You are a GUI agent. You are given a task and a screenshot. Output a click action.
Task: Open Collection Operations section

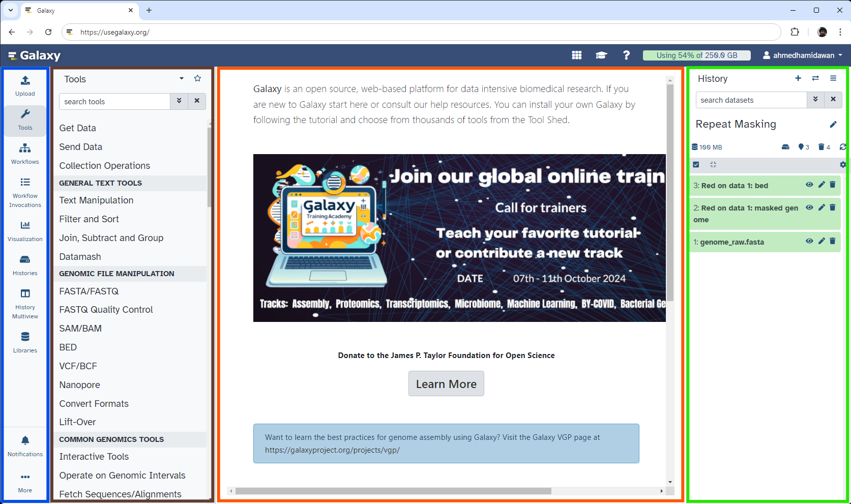coord(105,166)
